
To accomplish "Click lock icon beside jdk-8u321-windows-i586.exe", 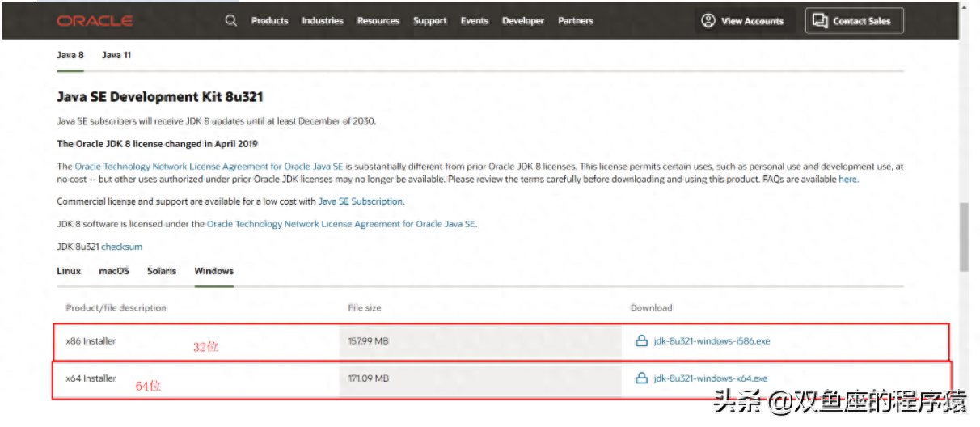I will [x=642, y=341].
